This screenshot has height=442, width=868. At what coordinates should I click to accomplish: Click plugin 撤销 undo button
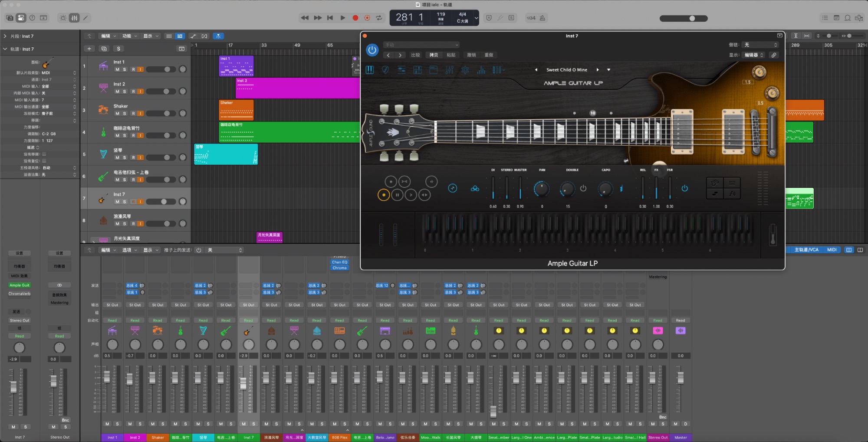[471, 55]
